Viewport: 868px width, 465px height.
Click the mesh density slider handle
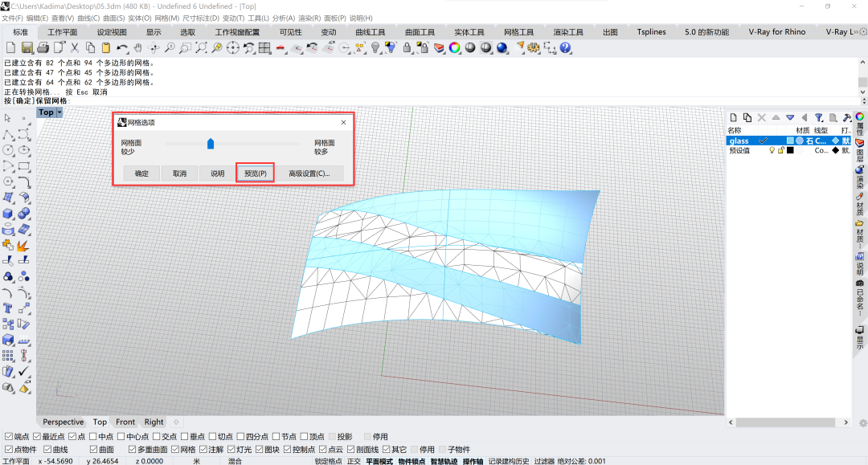[x=211, y=143]
